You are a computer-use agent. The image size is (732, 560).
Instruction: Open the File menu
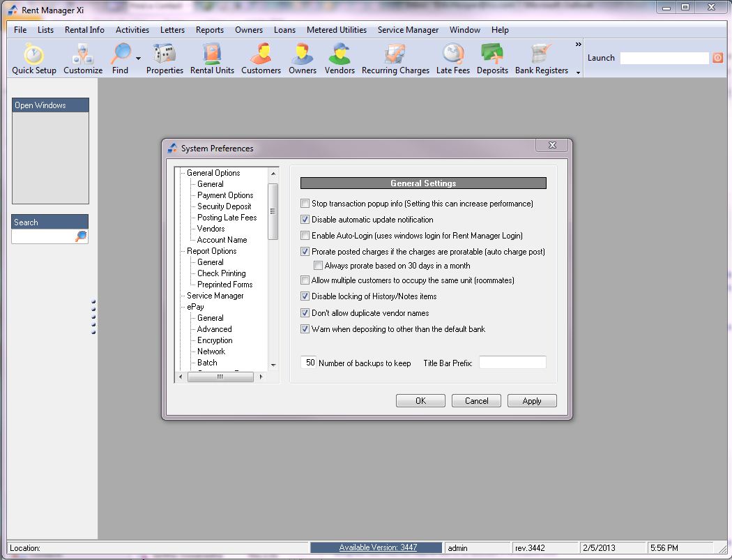point(20,30)
